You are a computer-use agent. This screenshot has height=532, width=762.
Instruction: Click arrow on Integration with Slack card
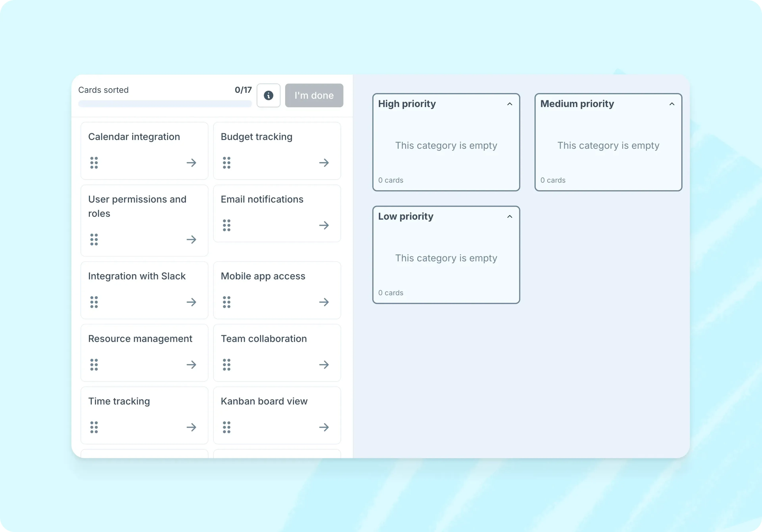click(191, 302)
